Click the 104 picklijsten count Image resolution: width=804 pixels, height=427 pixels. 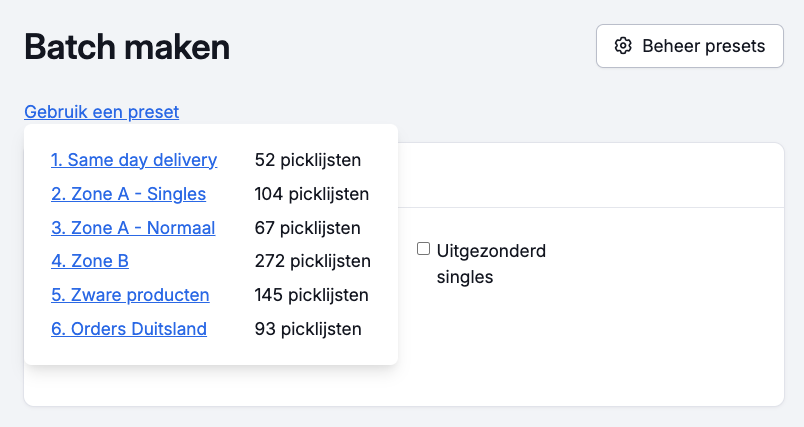[312, 194]
